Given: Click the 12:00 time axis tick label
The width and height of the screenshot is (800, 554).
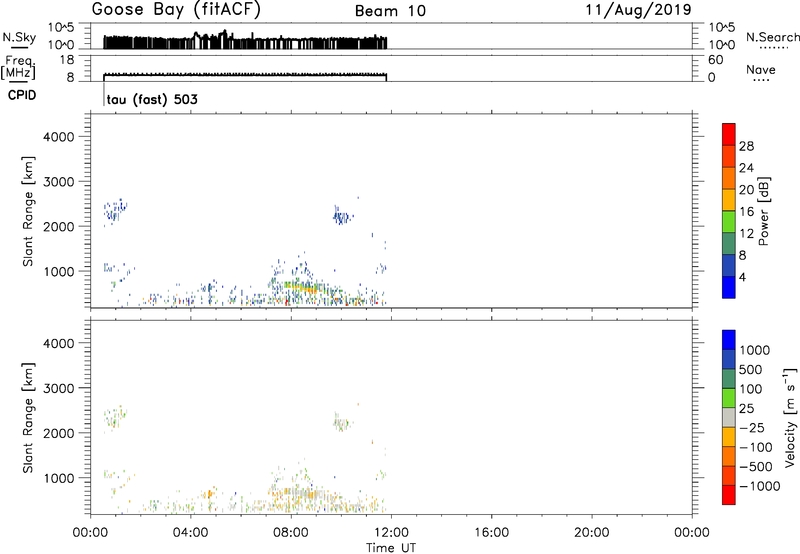Looking at the screenshot, I should pyautogui.click(x=391, y=532).
